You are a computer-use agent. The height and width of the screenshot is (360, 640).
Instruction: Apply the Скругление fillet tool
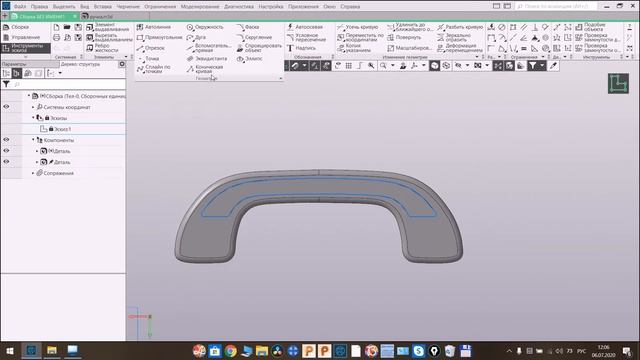(254, 37)
